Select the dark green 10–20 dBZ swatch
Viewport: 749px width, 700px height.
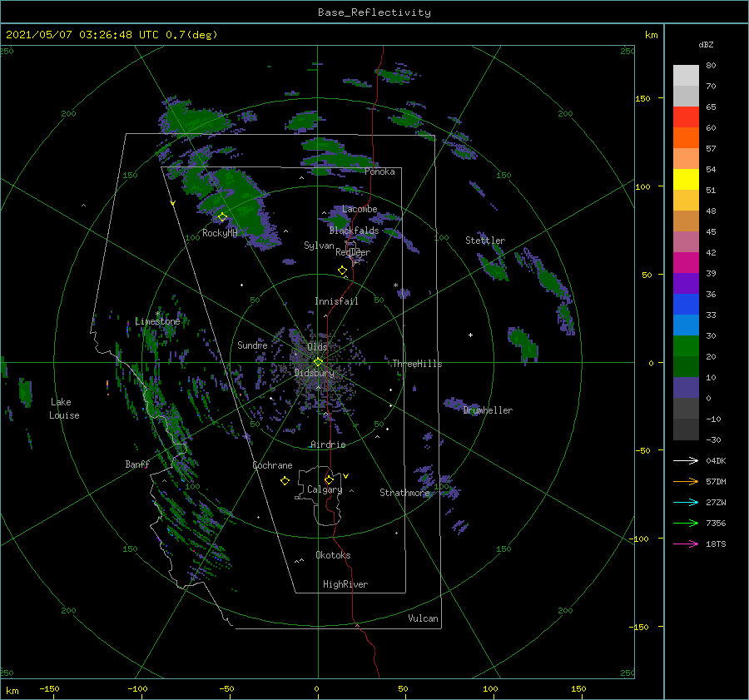tap(686, 366)
